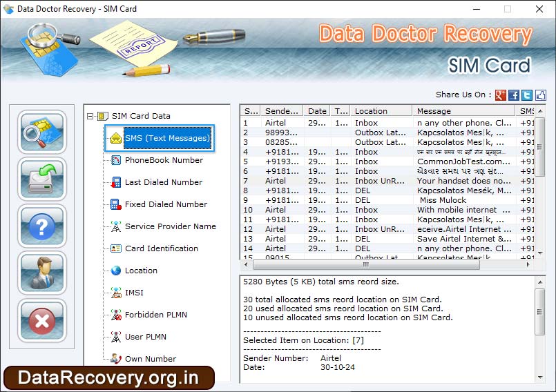Screen dimensions: 556x392
Task: Select Card Identification entry
Action: [162, 248]
